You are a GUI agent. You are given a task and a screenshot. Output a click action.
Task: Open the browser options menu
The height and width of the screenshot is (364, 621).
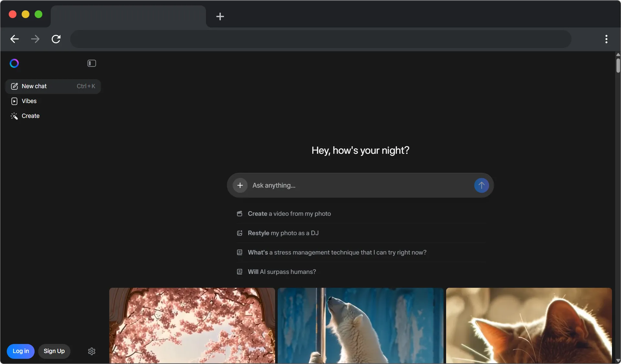pyautogui.click(x=606, y=39)
